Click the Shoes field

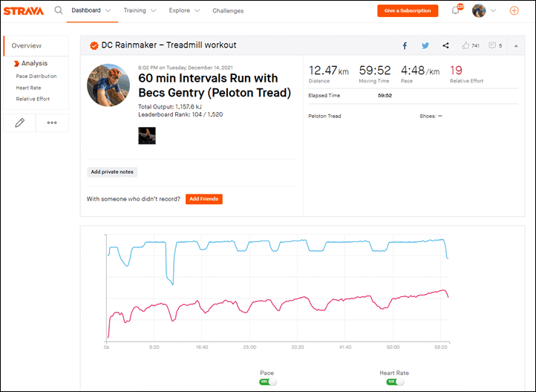pyautogui.click(x=431, y=117)
